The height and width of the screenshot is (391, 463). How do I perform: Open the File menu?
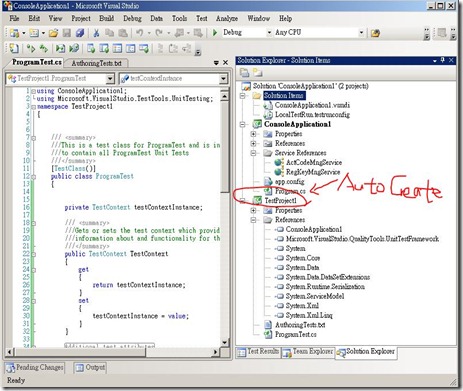click(x=14, y=18)
